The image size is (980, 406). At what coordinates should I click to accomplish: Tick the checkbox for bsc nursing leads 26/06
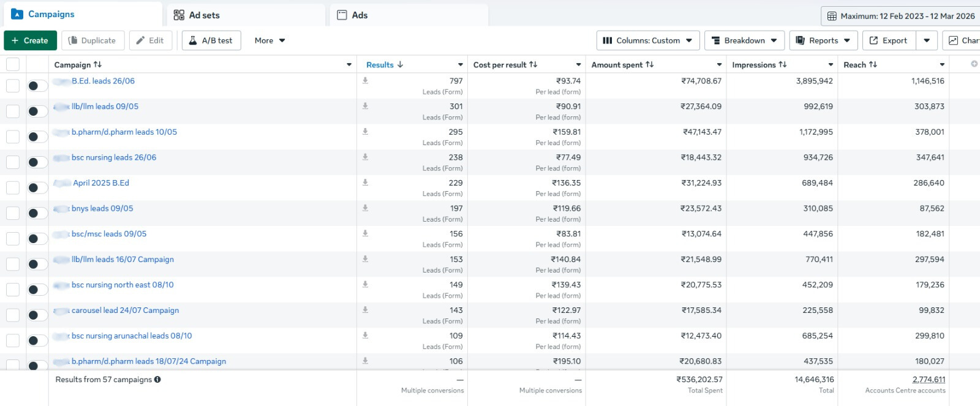click(x=13, y=162)
